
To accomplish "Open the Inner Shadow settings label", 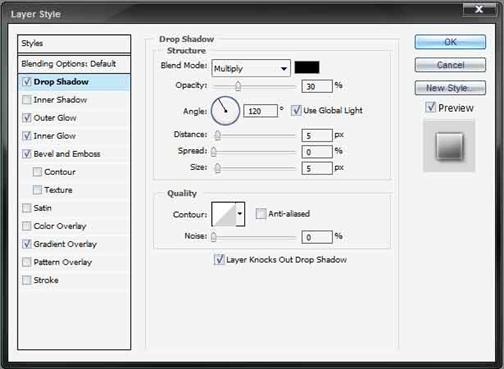I will click(x=60, y=100).
